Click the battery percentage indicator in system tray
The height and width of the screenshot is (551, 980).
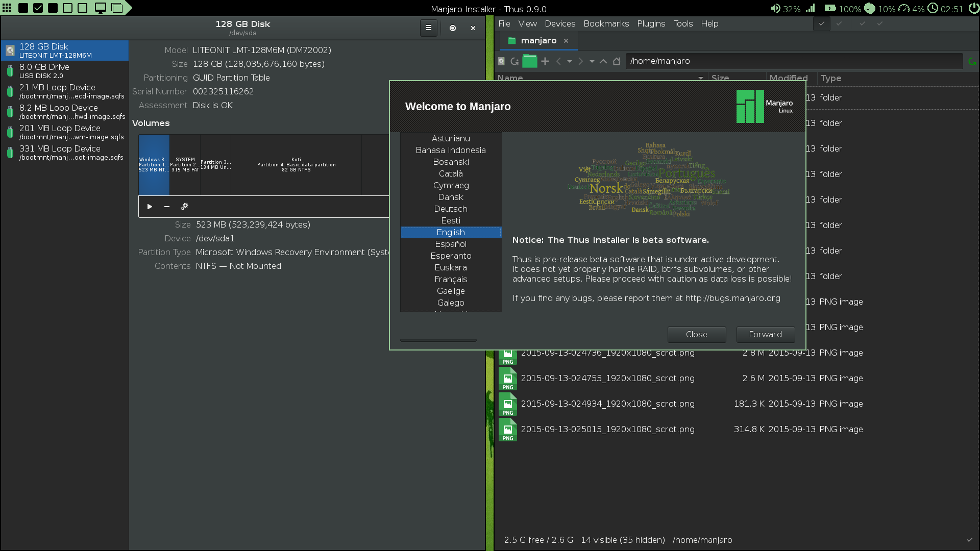(846, 8)
